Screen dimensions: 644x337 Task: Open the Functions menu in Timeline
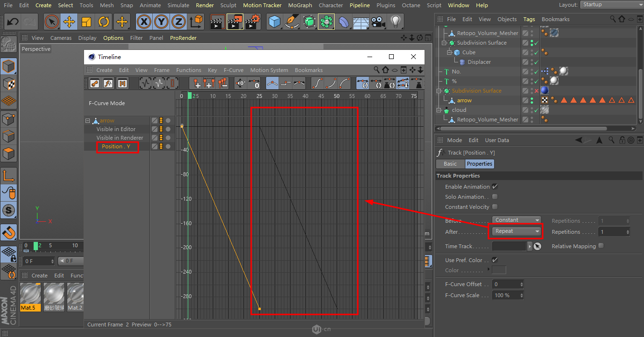188,70
